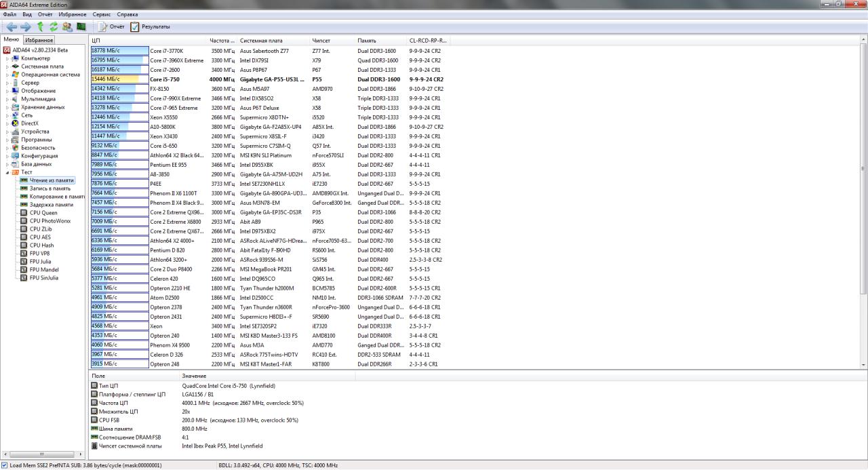Select the Хранение данных icon
This screenshot has height=470, width=868.
click(16, 107)
